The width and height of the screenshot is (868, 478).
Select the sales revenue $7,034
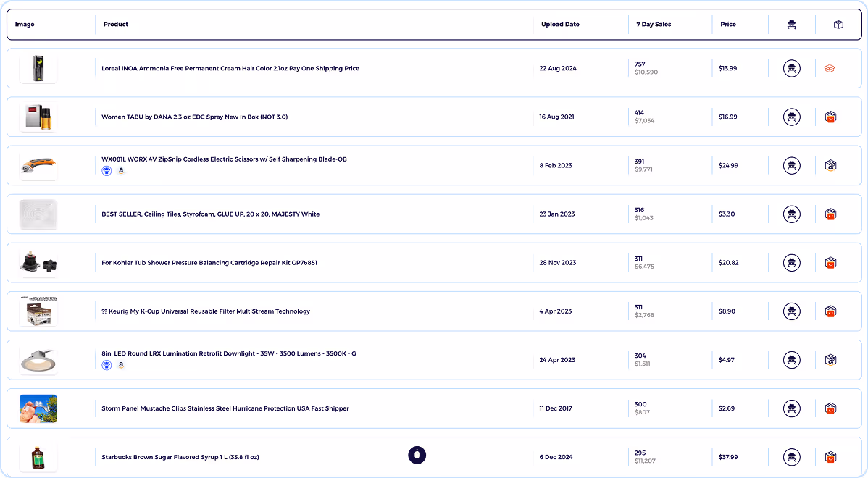(x=644, y=121)
